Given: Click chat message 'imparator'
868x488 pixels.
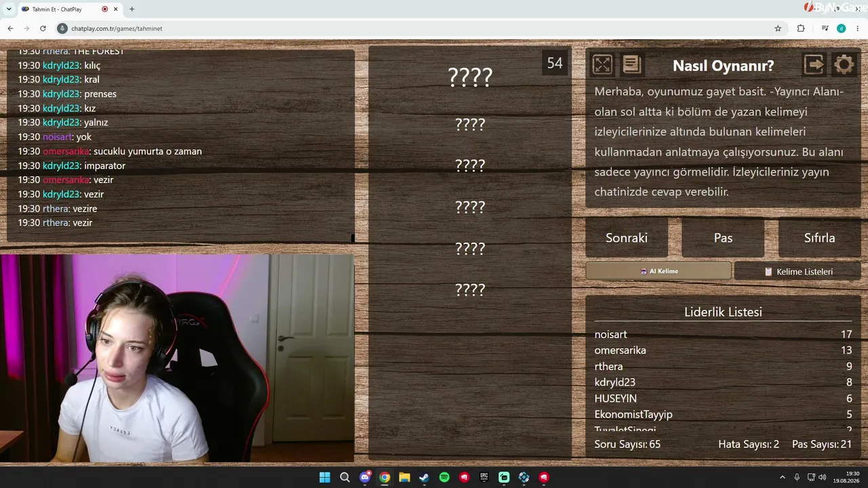Looking at the screenshot, I should coord(104,165).
